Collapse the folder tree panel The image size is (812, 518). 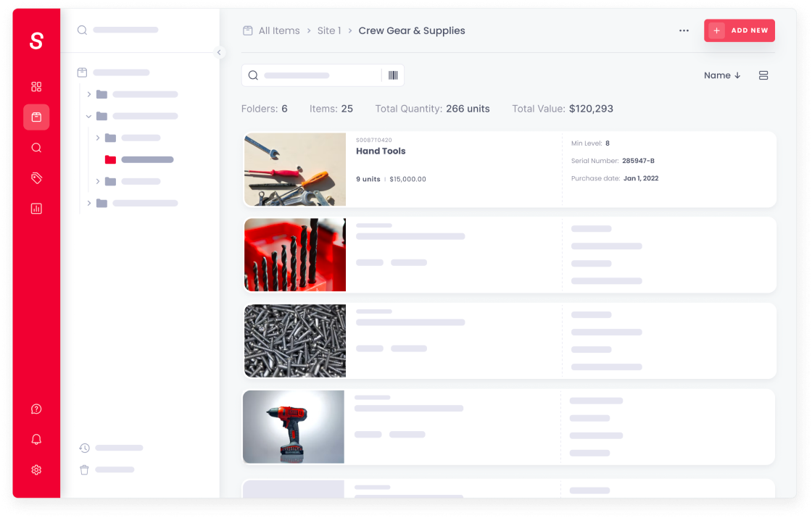click(219, 52)
